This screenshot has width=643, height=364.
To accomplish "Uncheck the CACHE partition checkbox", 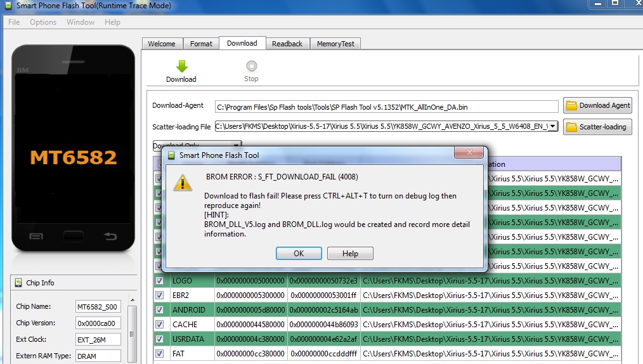I will [x=160, y=324].
